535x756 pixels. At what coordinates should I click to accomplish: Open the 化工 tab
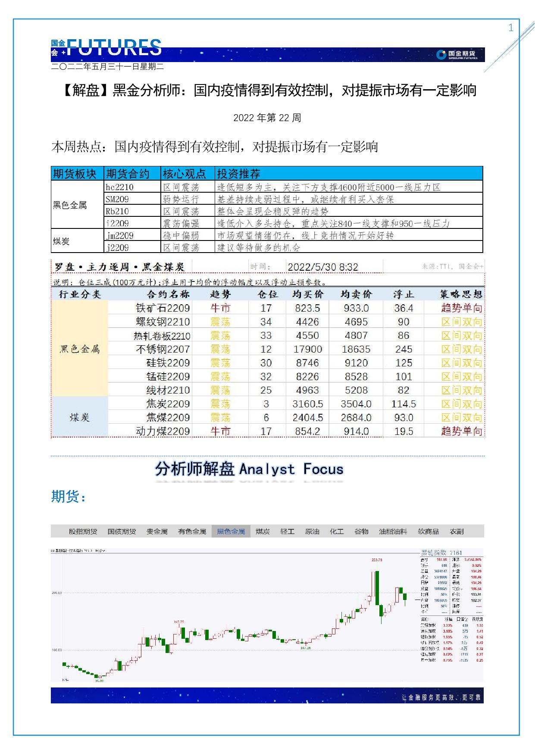click(337, 531)
